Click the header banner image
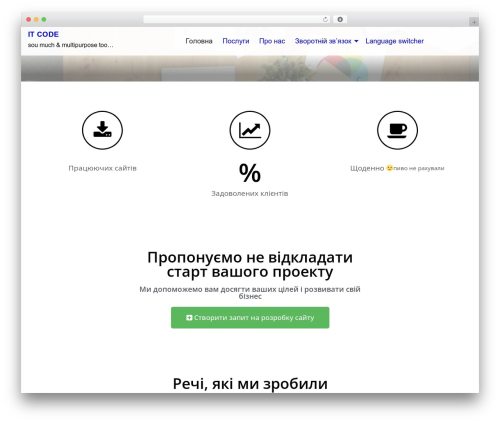The height and width of the screenshot is (423, 500). pos(250,68)
